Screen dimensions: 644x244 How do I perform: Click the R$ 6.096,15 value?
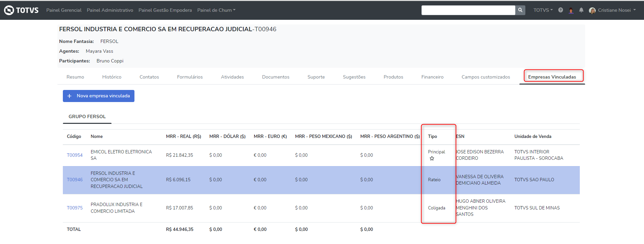[178, 180]
